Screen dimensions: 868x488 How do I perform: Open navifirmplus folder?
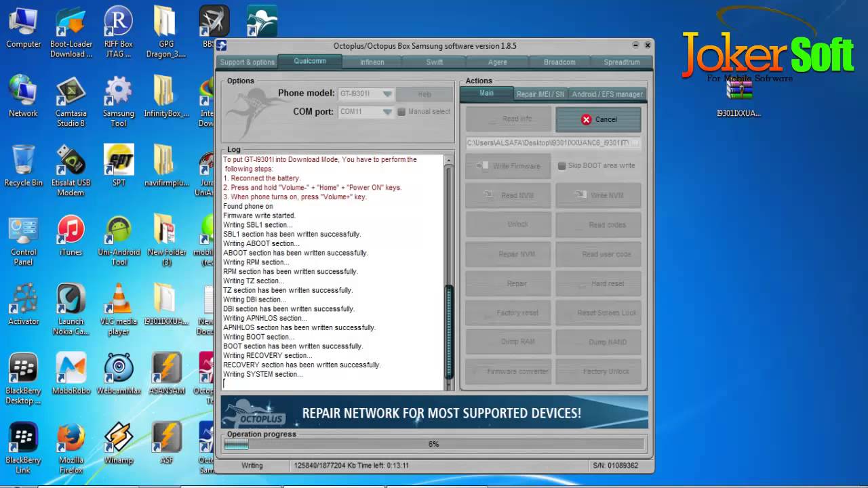165,166
